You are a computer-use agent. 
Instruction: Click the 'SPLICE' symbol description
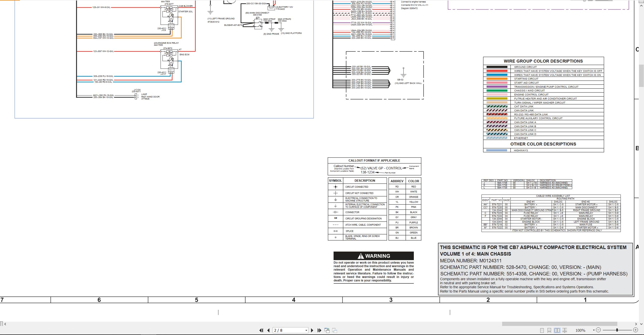[349, 231]
